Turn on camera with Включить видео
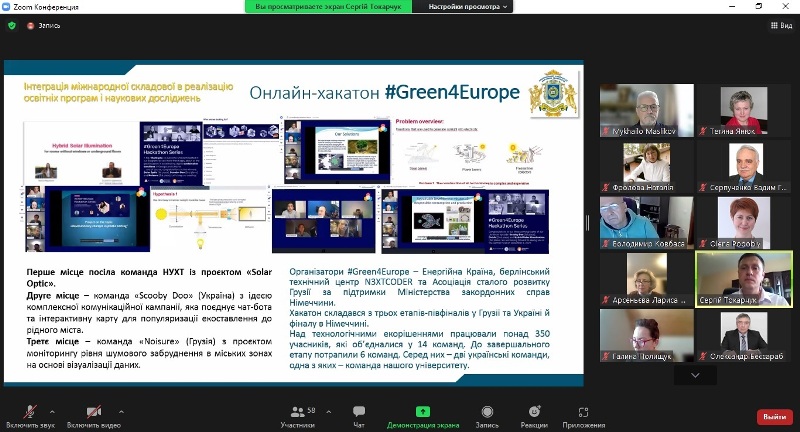The height and width of the screenshot is (432, 800). pyautogui.click(x=94, y=416)
